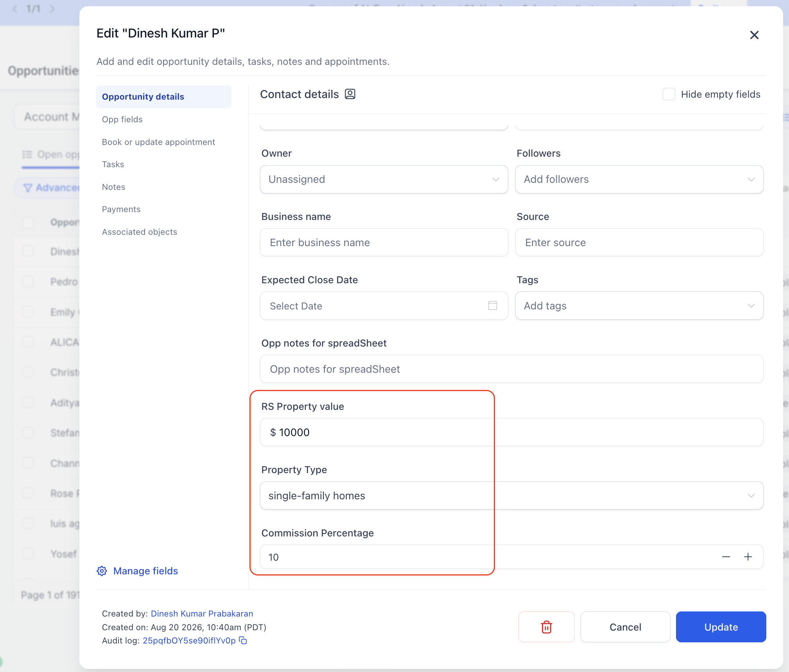
Task: Click the Open opportunities list icon in background
Action: tap(27, 155)
